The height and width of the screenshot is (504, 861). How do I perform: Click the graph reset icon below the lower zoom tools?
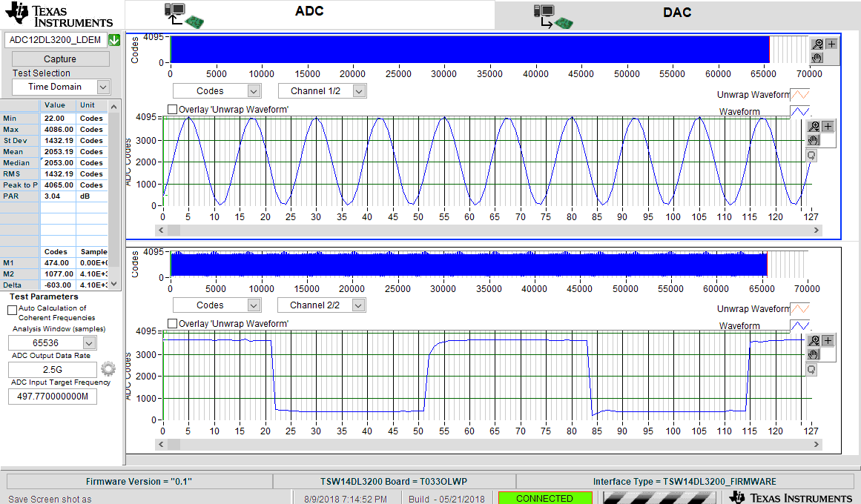[811, 369]
